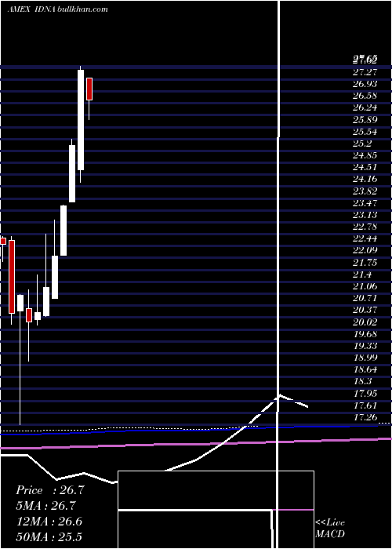Click the 22.09 price axis label

pos(365,251)
